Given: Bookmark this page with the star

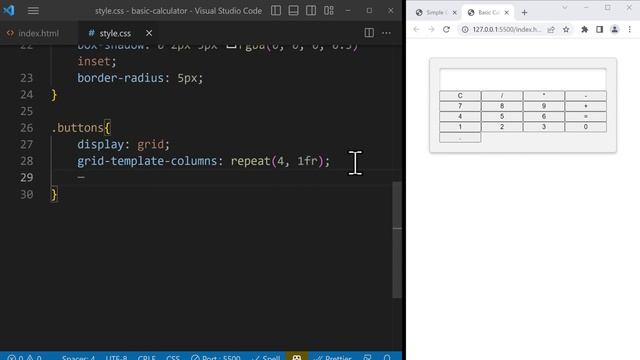Looking at the screenshot, I should coord(566,29).
